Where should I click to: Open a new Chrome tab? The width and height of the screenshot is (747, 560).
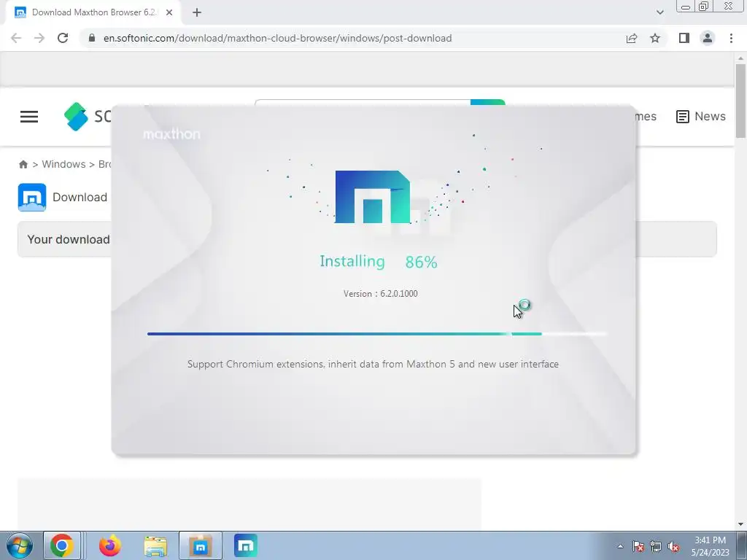pyautogui.click(x=197, y=13)
